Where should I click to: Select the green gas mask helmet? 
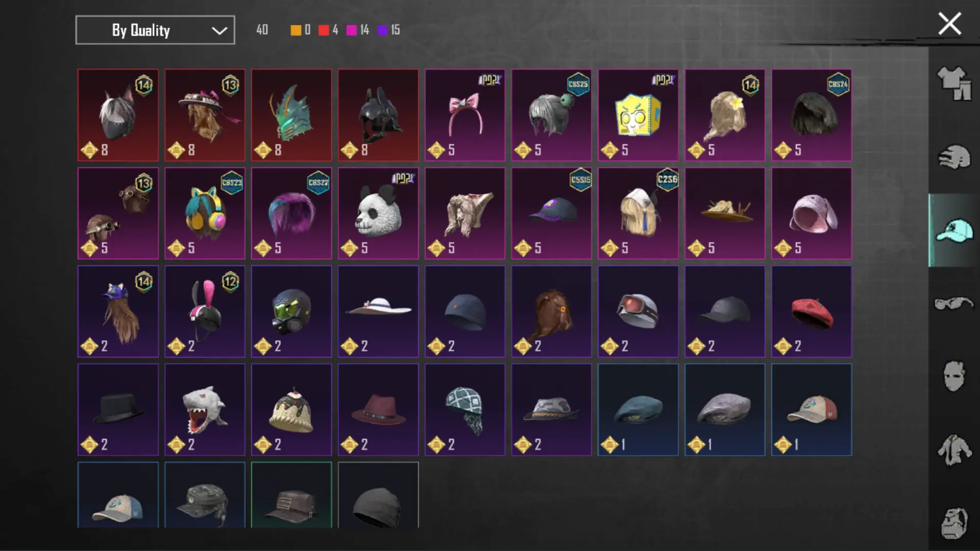[291, 311]
